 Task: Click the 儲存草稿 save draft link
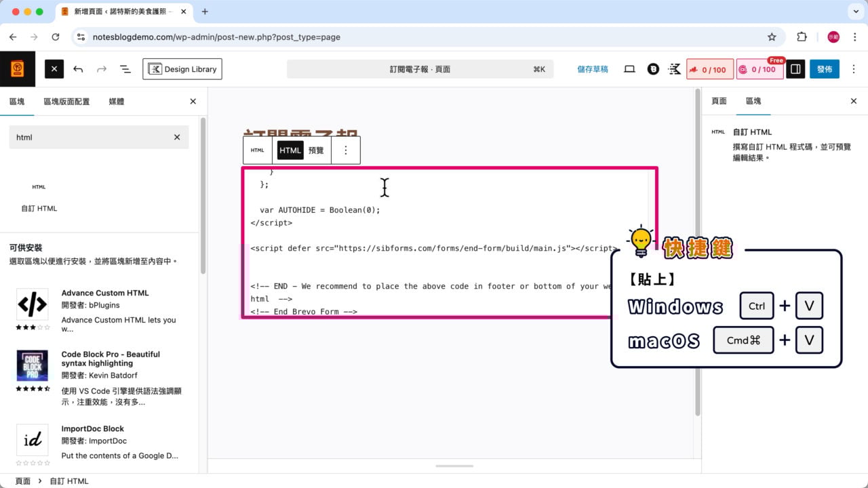tap(593, 68)
